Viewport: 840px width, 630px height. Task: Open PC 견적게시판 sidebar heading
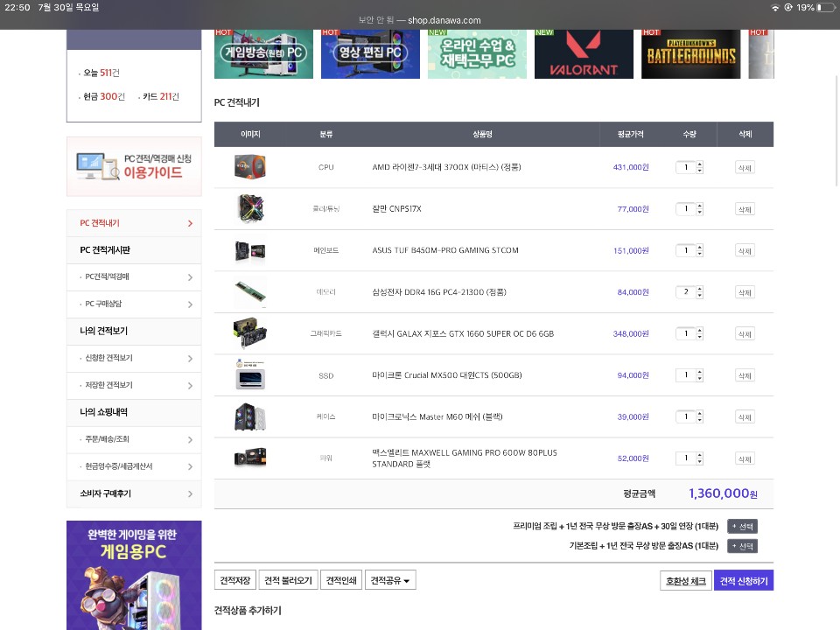pos(134,250)
